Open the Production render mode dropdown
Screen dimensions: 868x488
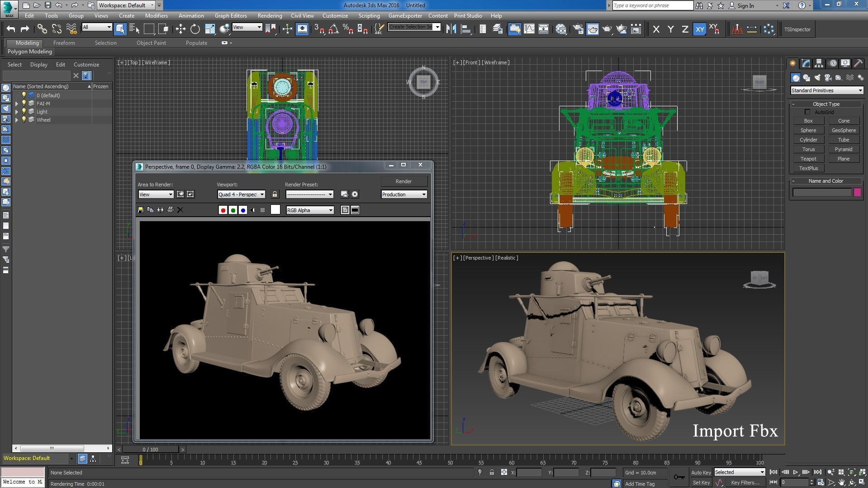tap(404, 194)
